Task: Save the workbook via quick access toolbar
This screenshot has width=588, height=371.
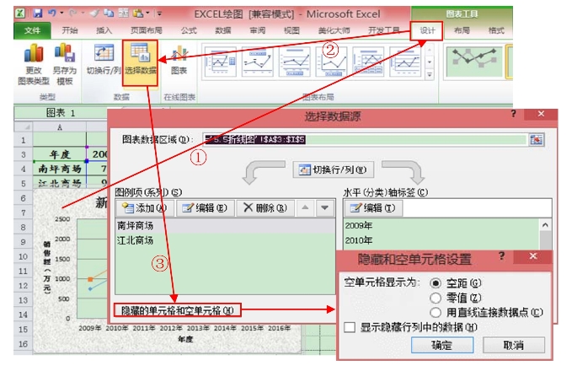Action: [x=38, y=13]
